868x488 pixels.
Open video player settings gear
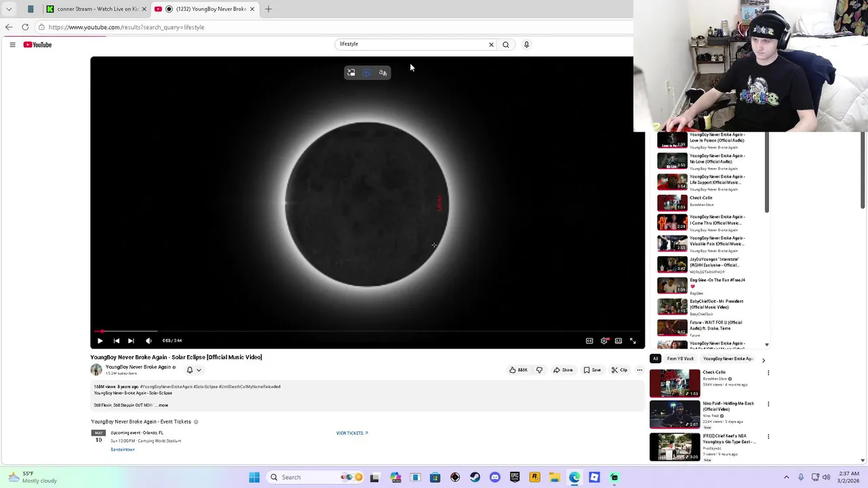[604, 341]
